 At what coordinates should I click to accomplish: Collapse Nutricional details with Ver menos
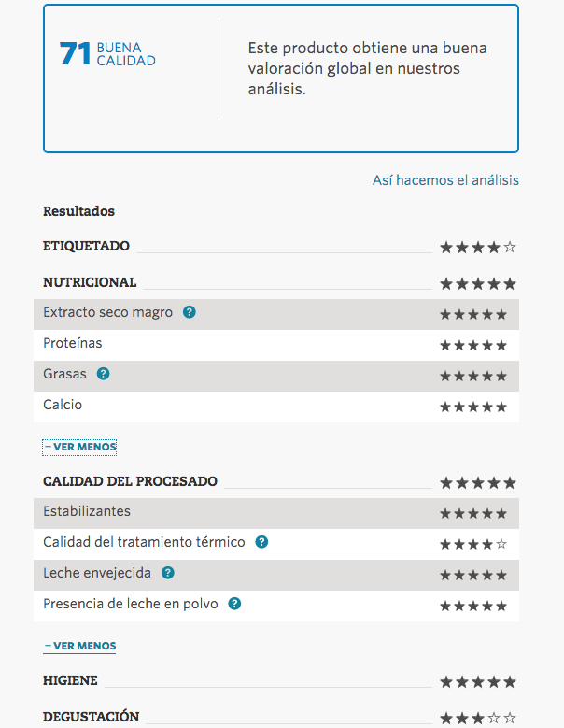point(79,447)
